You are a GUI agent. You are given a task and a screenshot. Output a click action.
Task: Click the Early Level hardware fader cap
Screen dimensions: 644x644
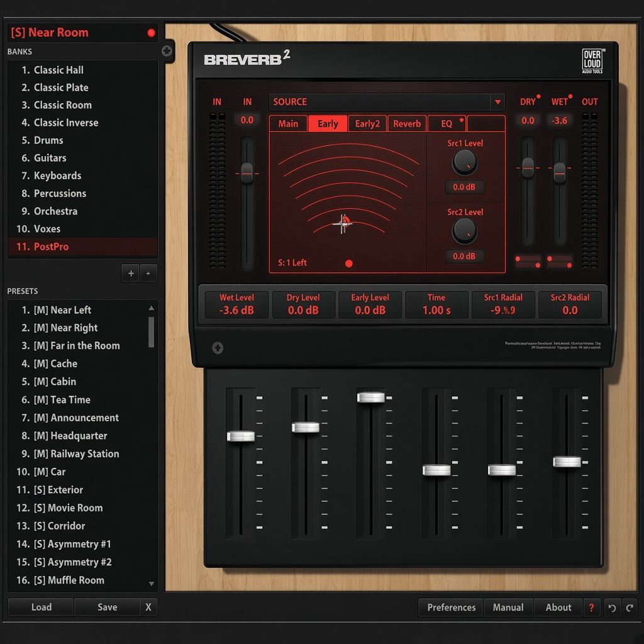[x=371, y=397]
